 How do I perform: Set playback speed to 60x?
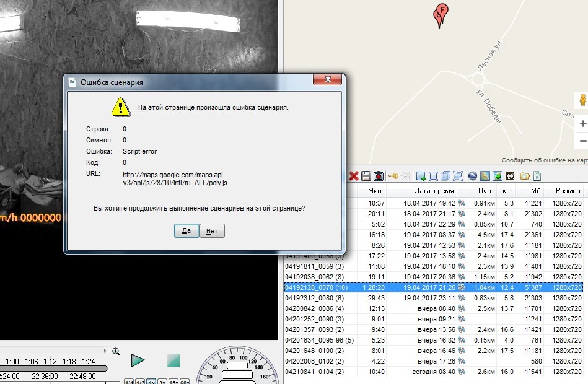[185, 382]
